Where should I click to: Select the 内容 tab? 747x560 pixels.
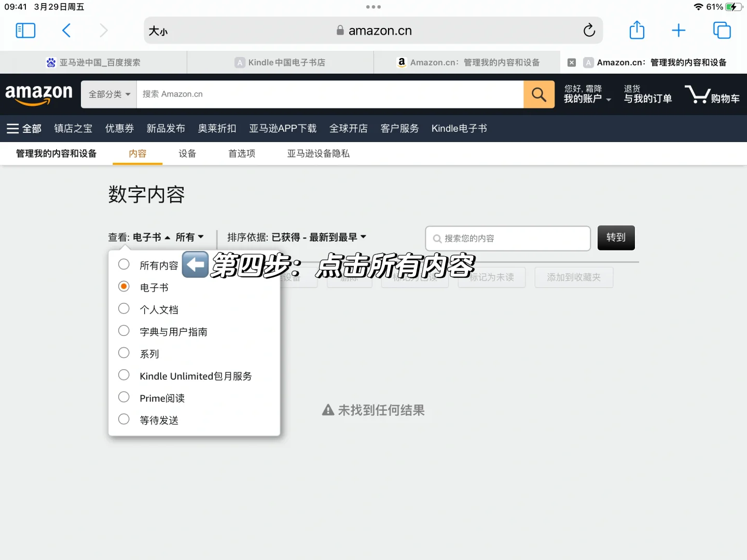tap(137, 153)
